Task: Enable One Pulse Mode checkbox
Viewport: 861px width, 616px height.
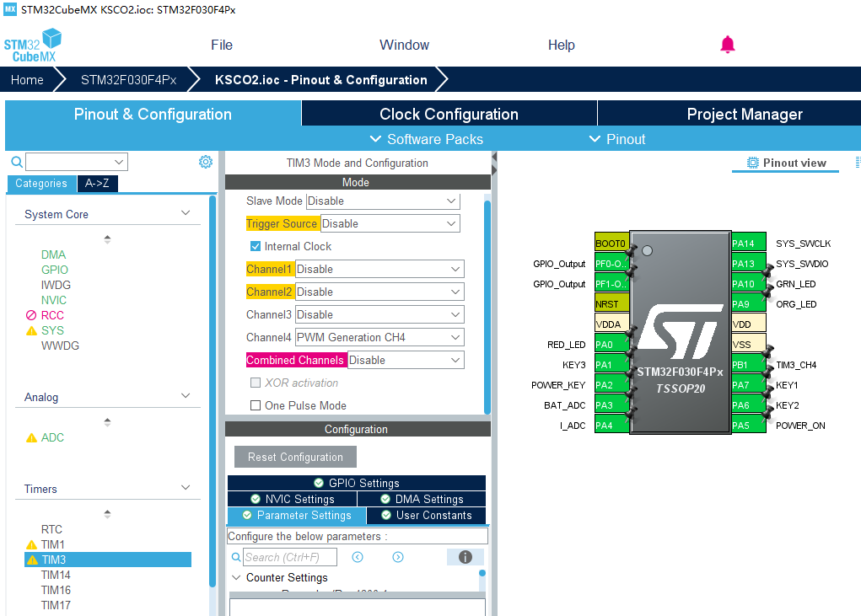Action: pos(256,405)
